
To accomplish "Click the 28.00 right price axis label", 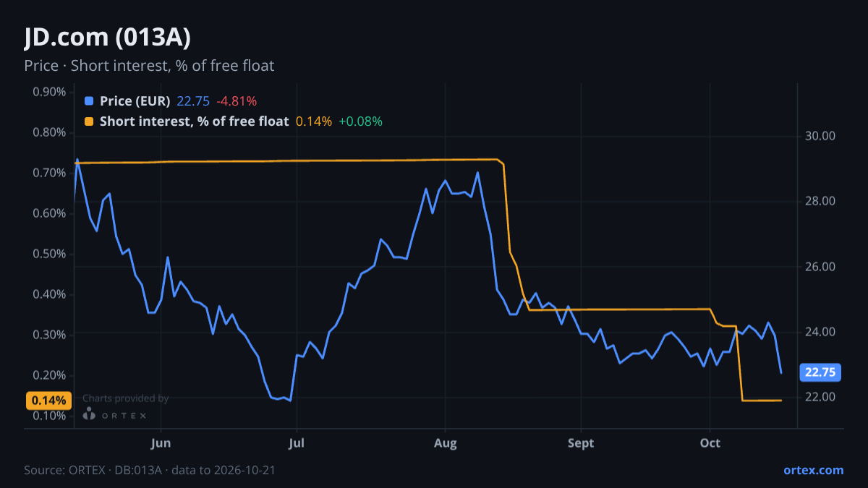I will tap(820, 201).
